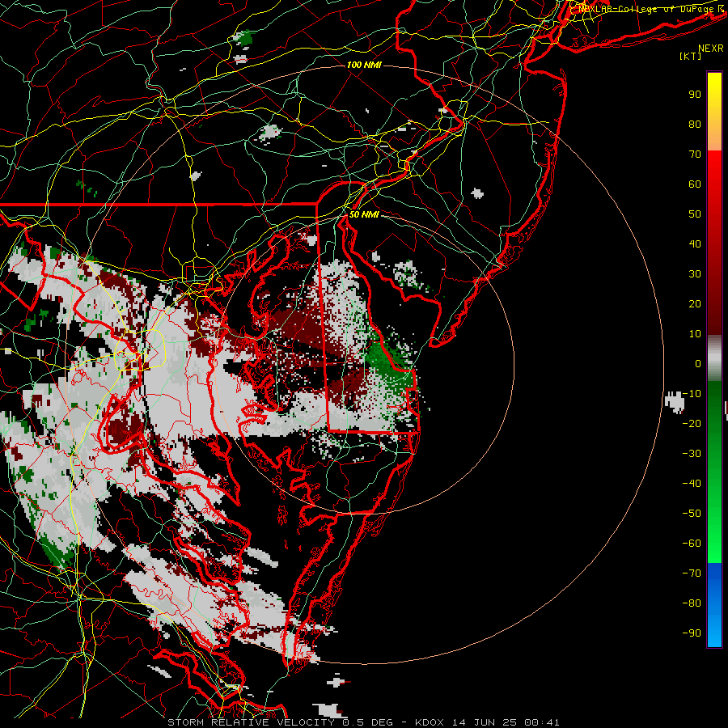Click the 0.5 DEG elevation text in footer
Screen dimensions: 728x728
368,722
